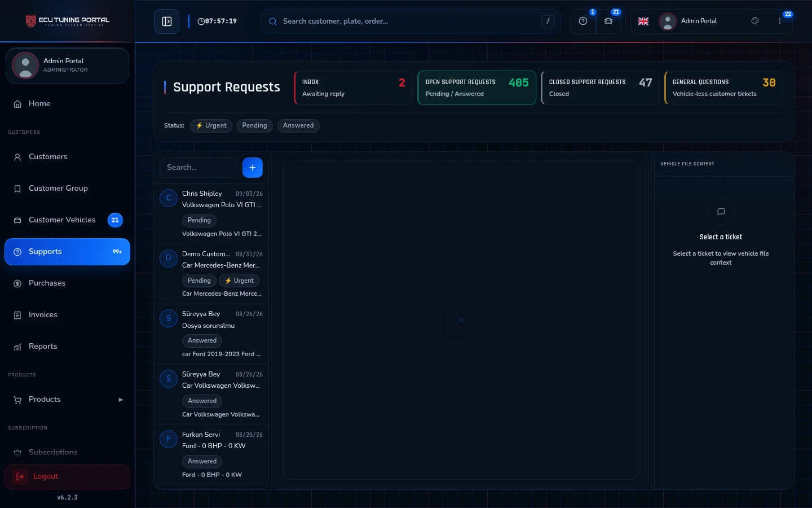Open Süreyya Bey's Car Volkswagen ticket

click(x=211, y=395)
